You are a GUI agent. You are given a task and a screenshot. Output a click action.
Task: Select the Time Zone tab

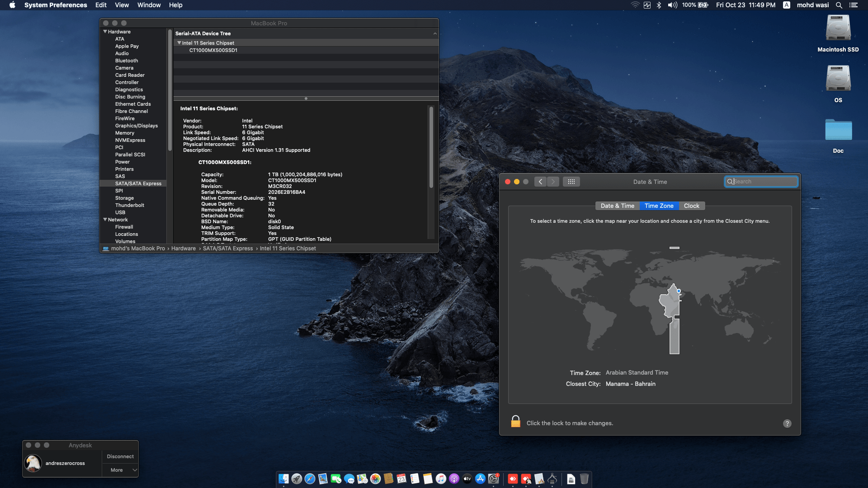(x=659, y=206)
